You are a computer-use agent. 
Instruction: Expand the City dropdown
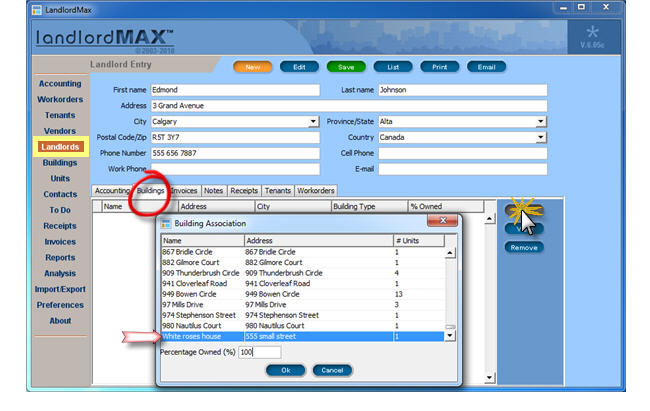pos(313,122)
